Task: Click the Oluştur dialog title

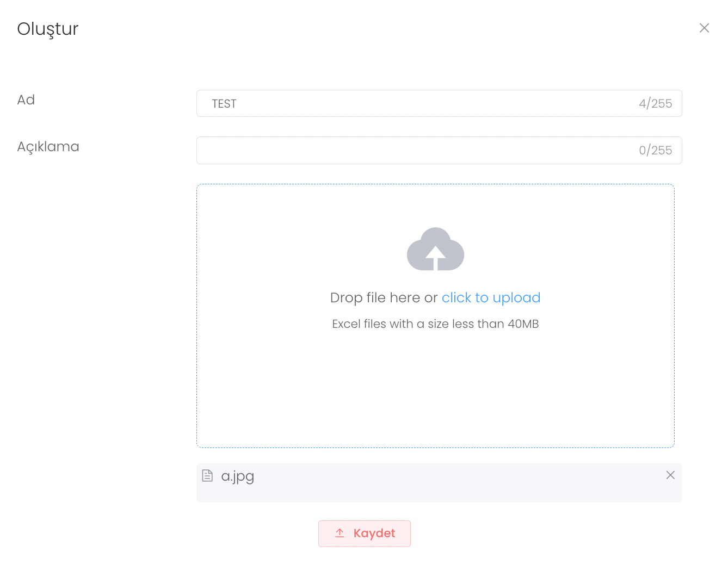Action: pyautogui.click(x=48, y=29)
